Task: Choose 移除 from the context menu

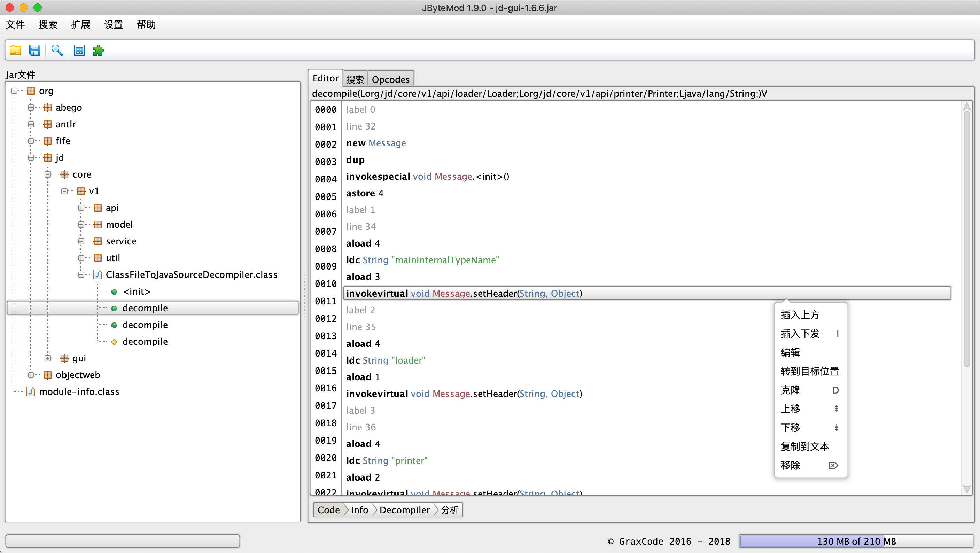Action: (x=790, y=465)
